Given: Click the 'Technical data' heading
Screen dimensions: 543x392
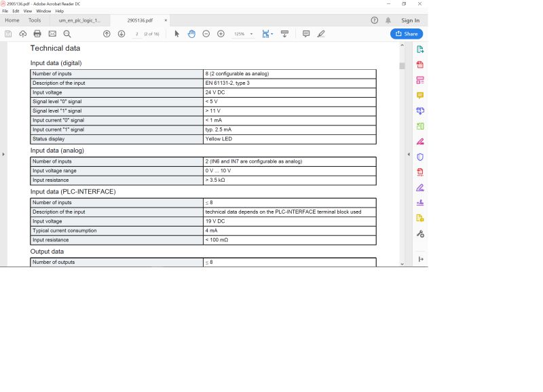Looking at the screenshot, I should (x=55, y=48).
